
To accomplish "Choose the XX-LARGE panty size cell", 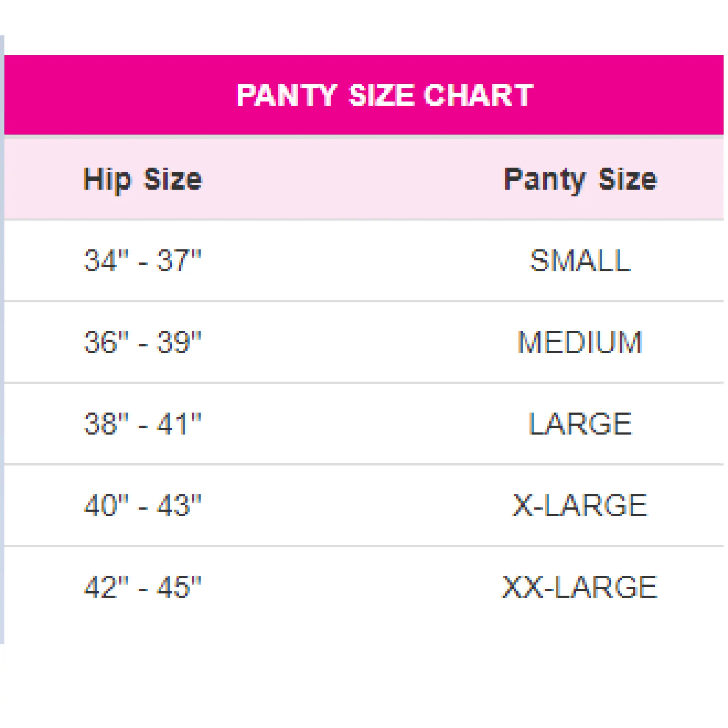I will coord(580,587).
